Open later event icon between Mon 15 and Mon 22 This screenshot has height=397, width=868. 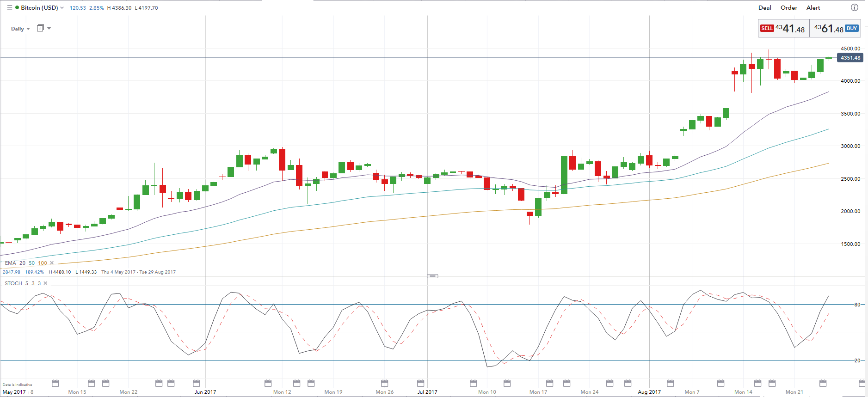(x=106, y=383)
